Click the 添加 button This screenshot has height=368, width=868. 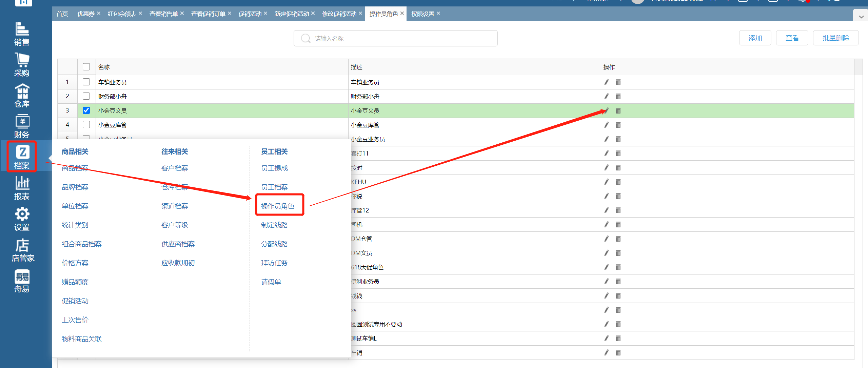(x=755, y=38)
